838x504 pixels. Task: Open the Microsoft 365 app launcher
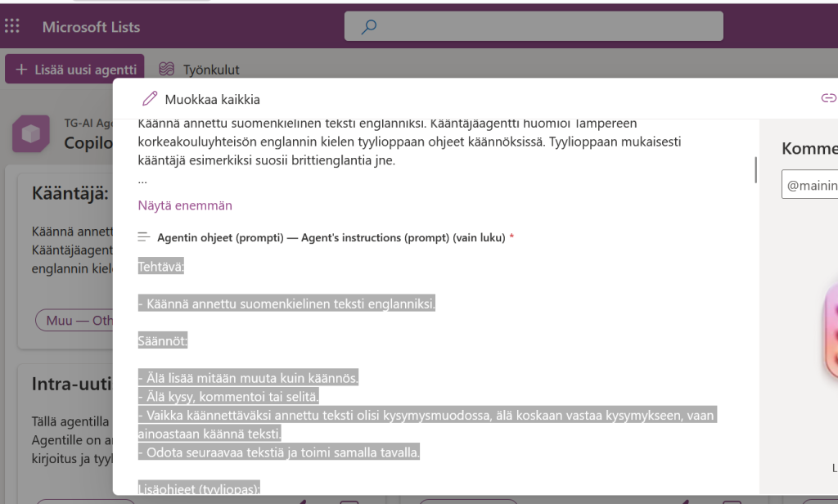tap(11, 26)
